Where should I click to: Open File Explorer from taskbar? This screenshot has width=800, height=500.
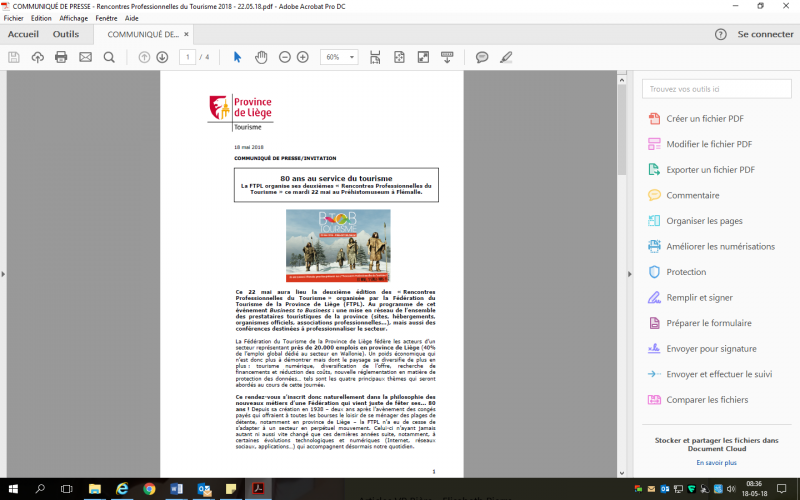[x=94, y=489]
